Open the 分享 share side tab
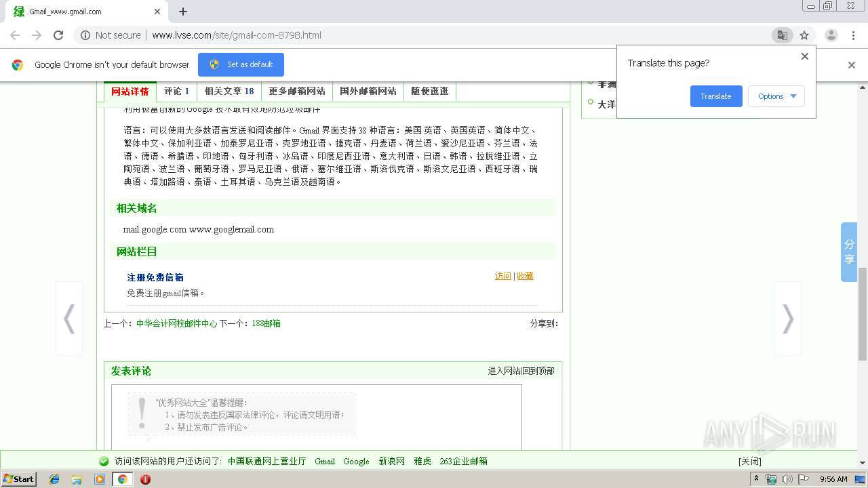The width and height of the screenshot is (868, 488). [x=849, y=252]
